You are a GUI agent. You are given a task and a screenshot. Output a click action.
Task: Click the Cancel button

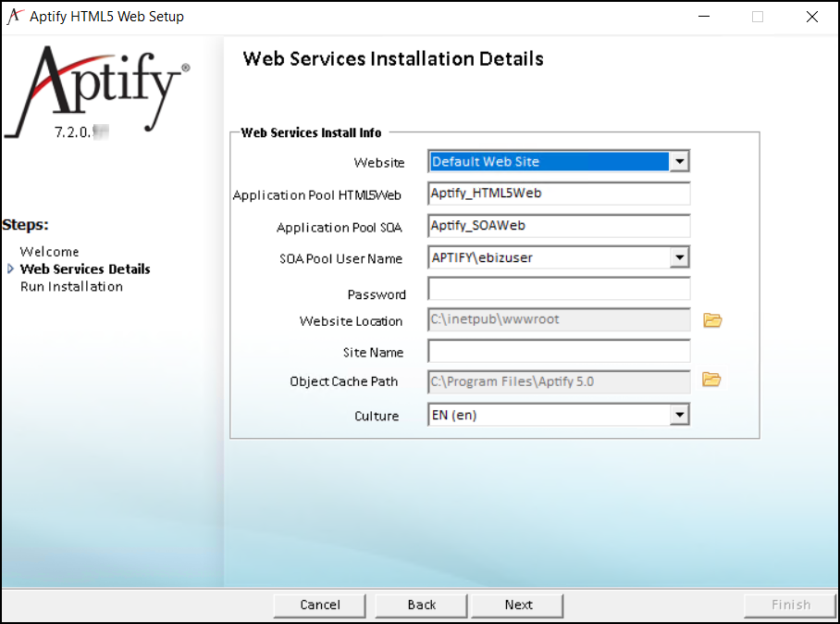click(320, 605)
